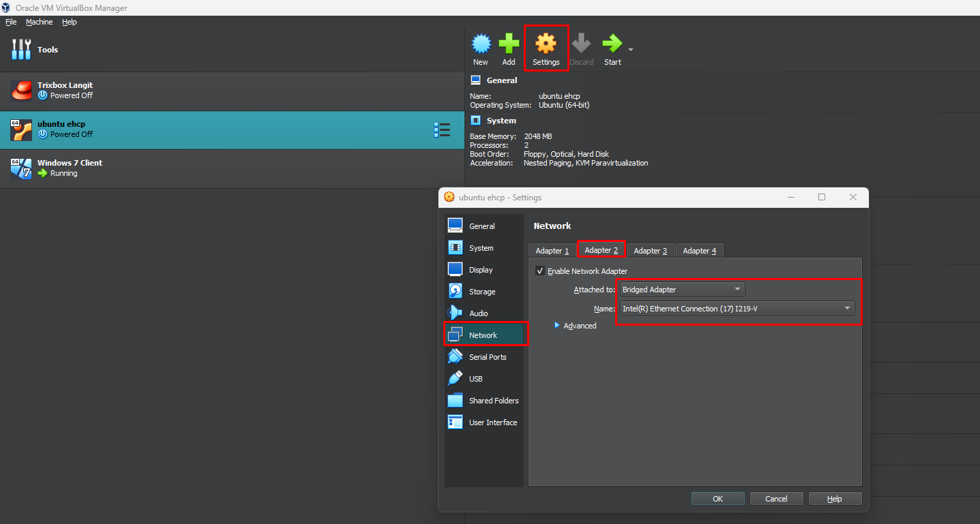This screenshot has height=524, width=980.
Task: Open the Start button dropdown arrow
Action: (631, 50)
